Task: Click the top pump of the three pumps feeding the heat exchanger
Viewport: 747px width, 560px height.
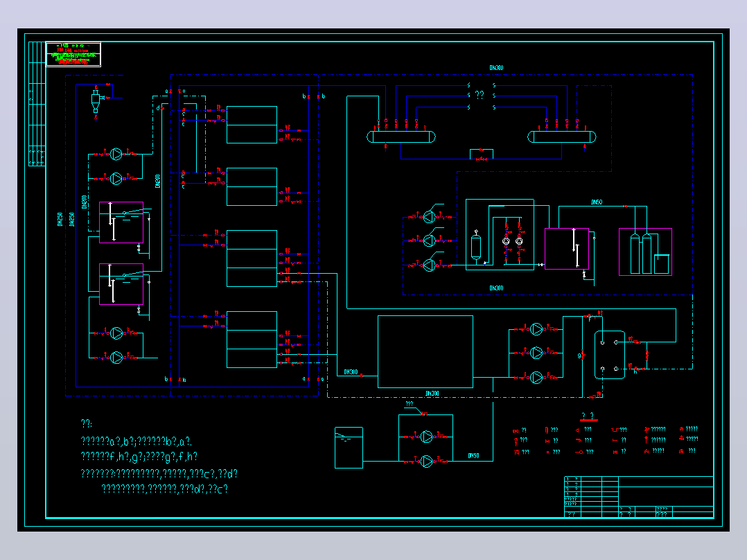Action: click(536, 329)
